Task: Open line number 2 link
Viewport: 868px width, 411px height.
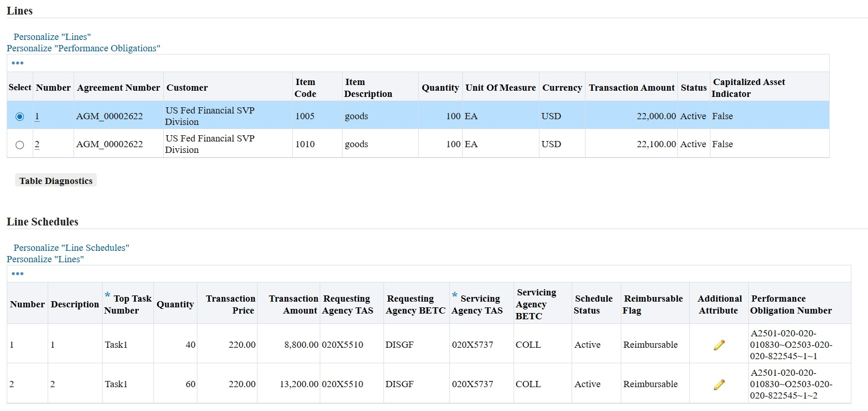Action: 37,145
